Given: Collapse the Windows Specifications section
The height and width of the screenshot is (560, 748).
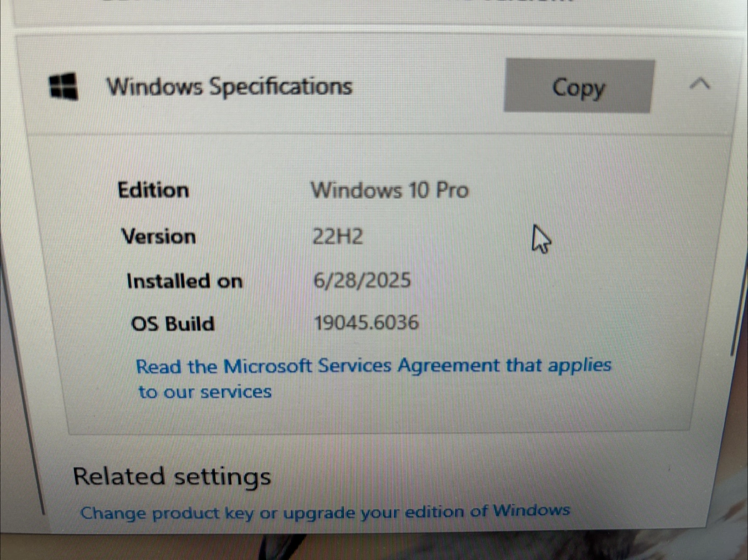Looking at the screenshot, I should (700, 83).
